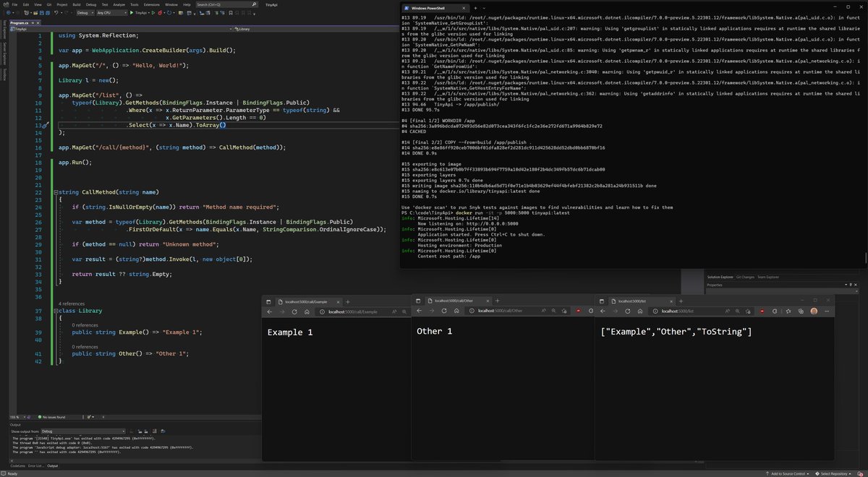Click the No issues found indicator
This screenshot has width=868, height=477.
(52, 417)
